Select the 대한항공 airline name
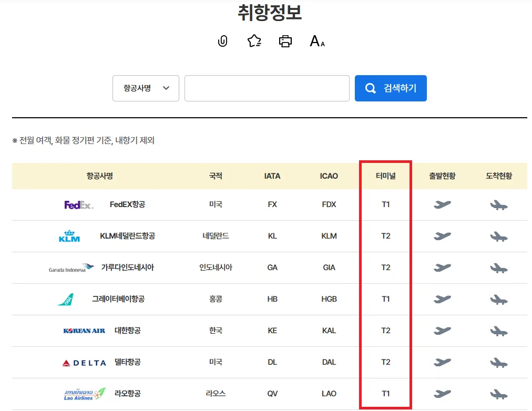This screenshot has width=532, height=411. click(128, 330)
